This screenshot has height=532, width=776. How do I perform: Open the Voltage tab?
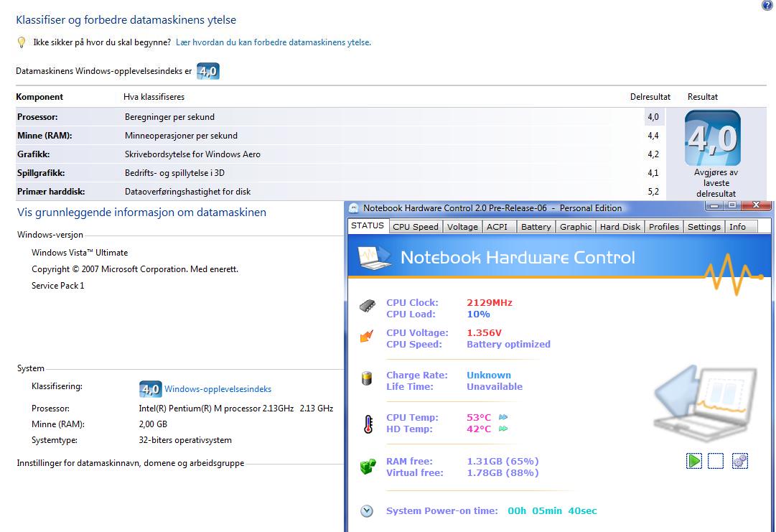[462, 227]
